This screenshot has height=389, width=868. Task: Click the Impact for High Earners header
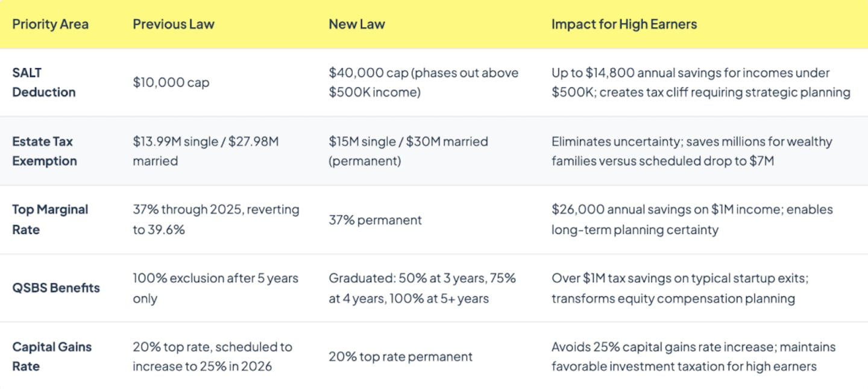pos(624,25)
